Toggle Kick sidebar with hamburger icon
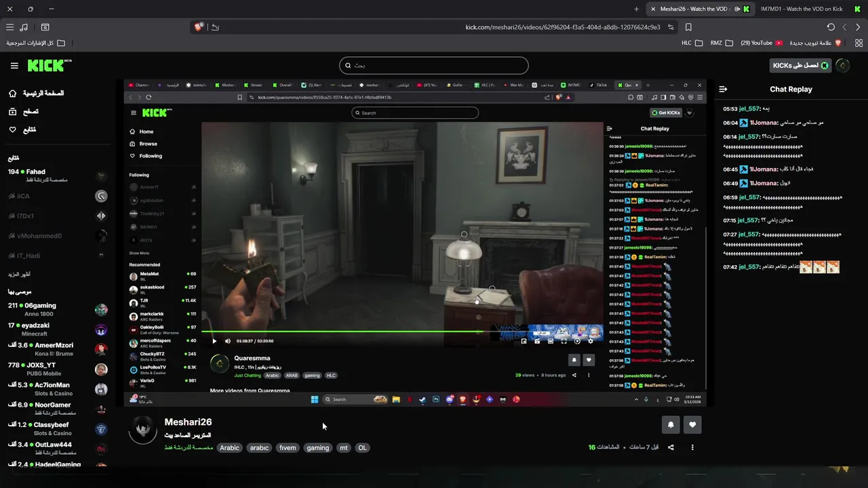This screenshot has height=488, width=868. [14, 66]
